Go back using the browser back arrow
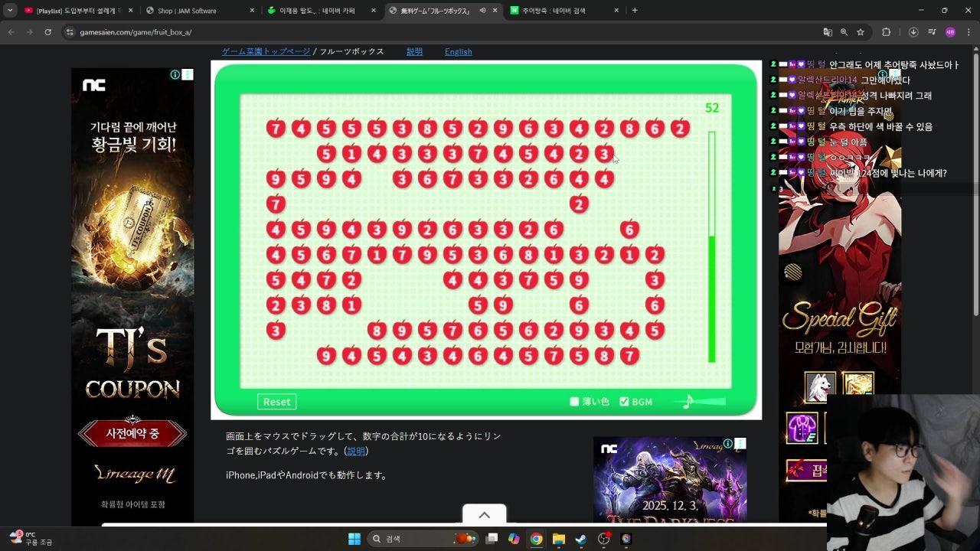The image size is (980, 551). coord(11,32)
